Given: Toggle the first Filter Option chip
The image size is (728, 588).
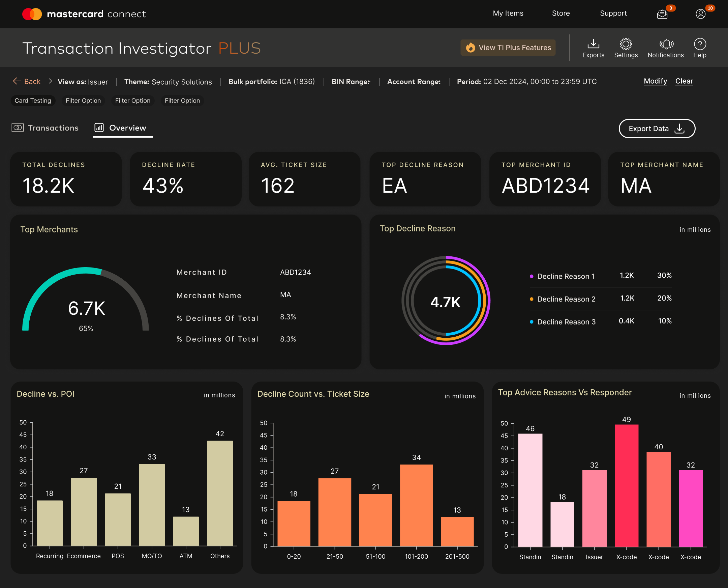Looking at the screenshot, I should pyautogui.click(x=83, y=101).
